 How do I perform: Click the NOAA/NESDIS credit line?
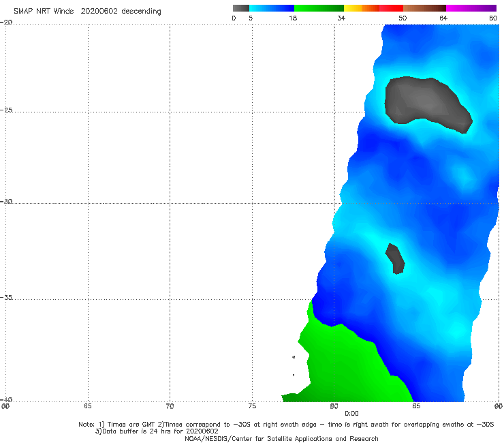point(281,439)
